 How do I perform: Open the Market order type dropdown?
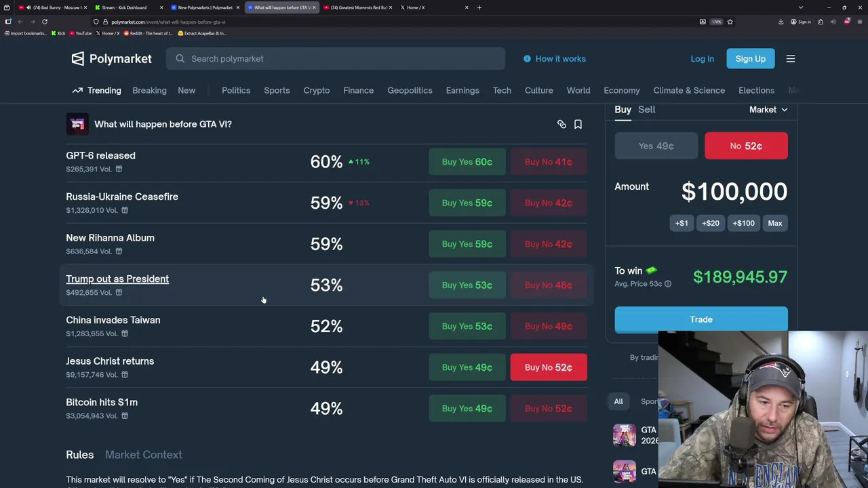(x=768, y=109)
